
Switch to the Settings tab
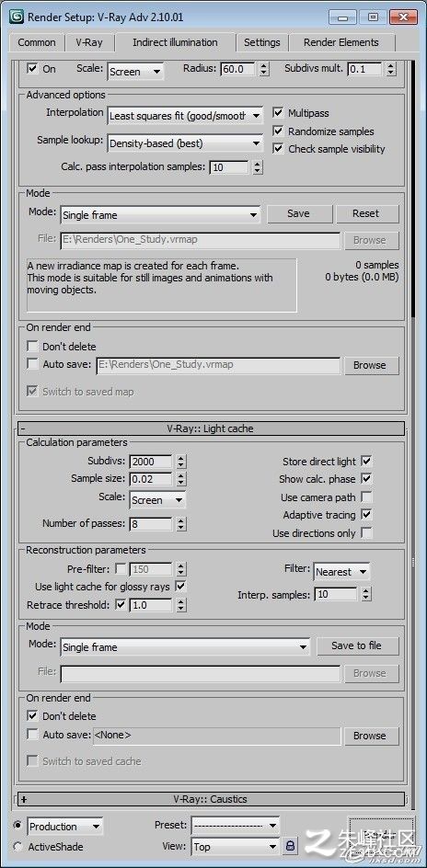click(262, 42)
